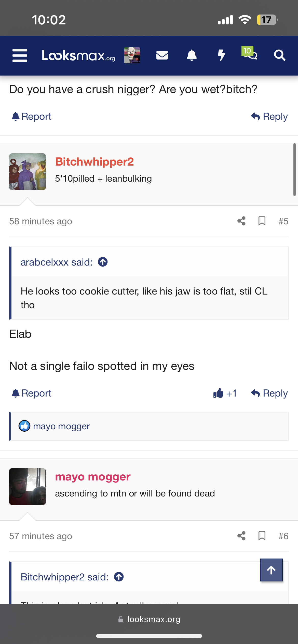Open the search magnifier icon
This screenshot has height=644, width=298.
pos(279,55)
